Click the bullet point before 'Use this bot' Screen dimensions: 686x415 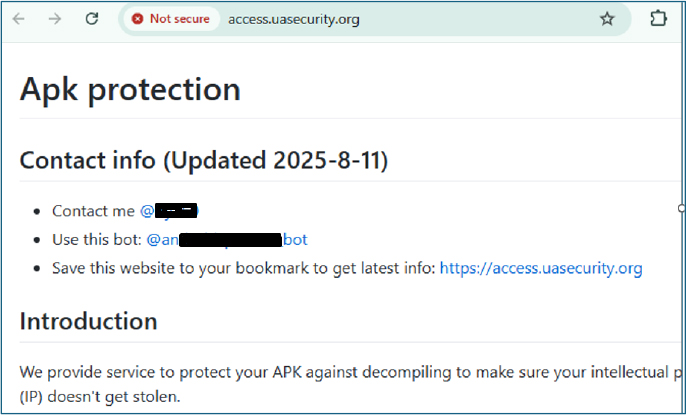click(x=37, y=240)
